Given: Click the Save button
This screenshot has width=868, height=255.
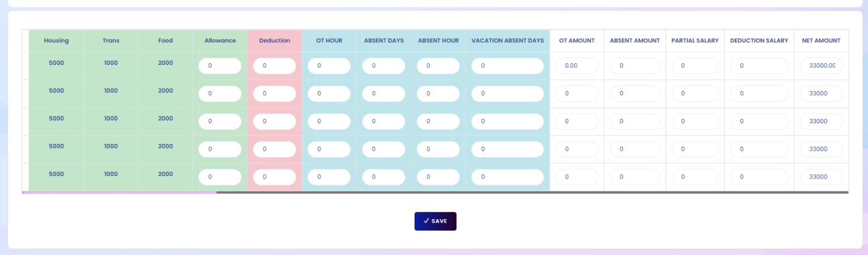Looking at the screenshot, I should pos(435,221).
